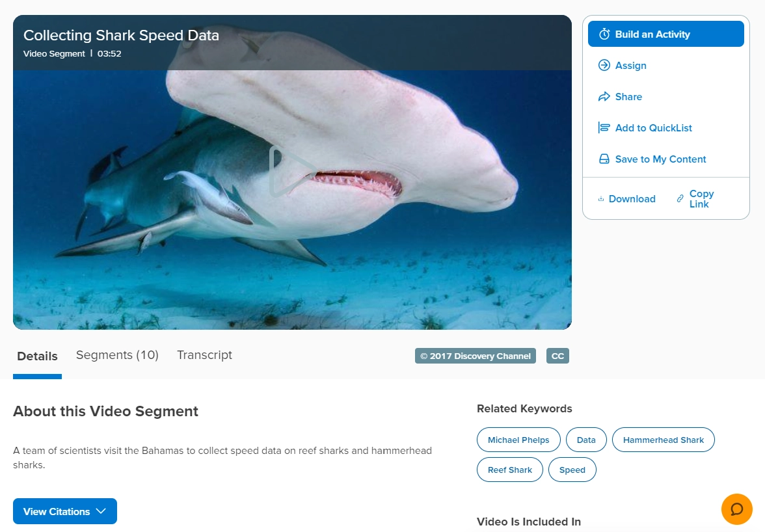The height and width of the screenshot is (532, 765).
Task: Play the Collecting Shark Speed Data video
Action: coord(292,171)
